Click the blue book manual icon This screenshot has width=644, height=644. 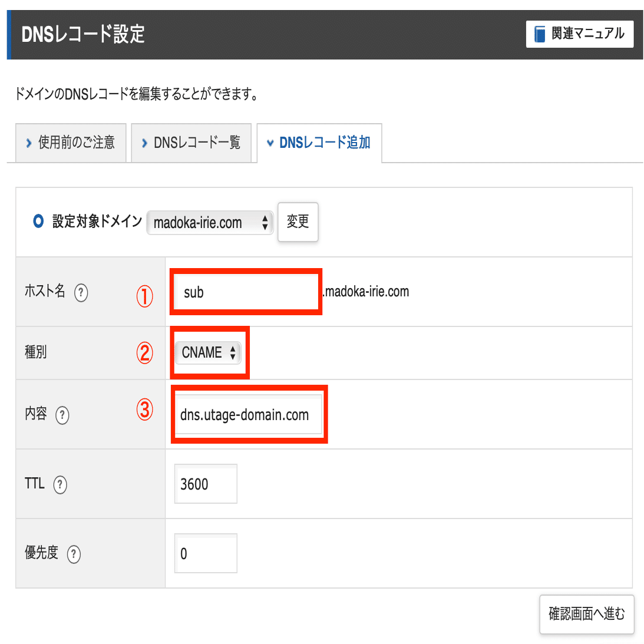click(539, 34)
